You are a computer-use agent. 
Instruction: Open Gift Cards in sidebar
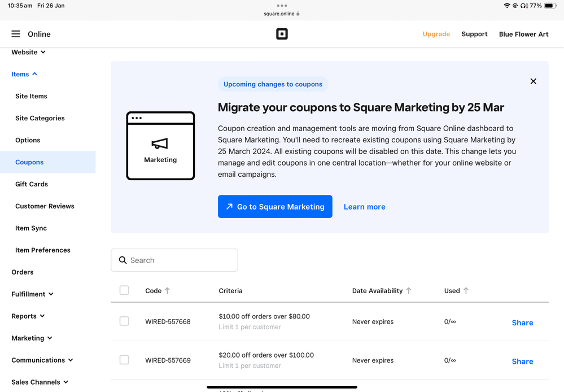click(x=32, y=184)
